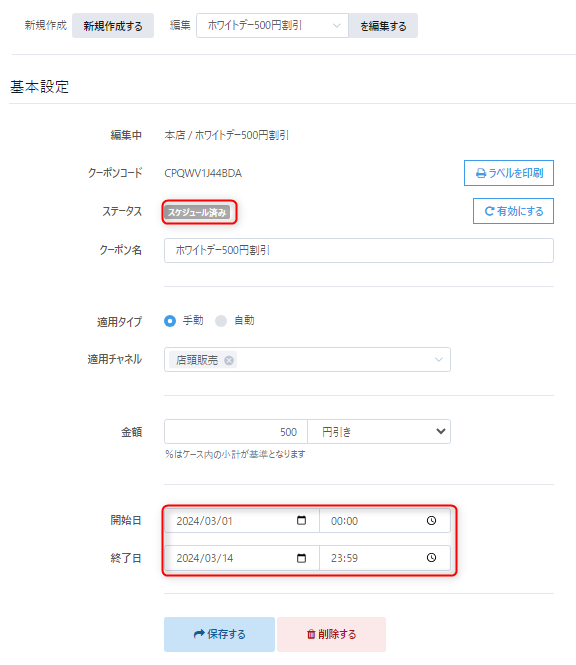Open the 円引き discount type dropdown
This screenshot has width=576, height=665.
[379, 432]
